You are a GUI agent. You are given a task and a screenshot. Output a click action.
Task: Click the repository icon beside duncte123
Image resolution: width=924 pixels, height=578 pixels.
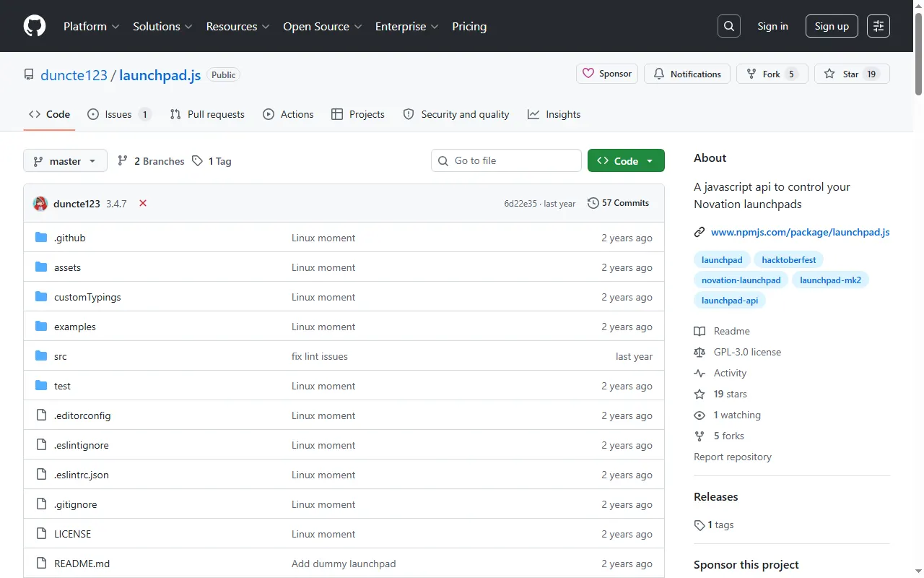(x=29, y=74)
